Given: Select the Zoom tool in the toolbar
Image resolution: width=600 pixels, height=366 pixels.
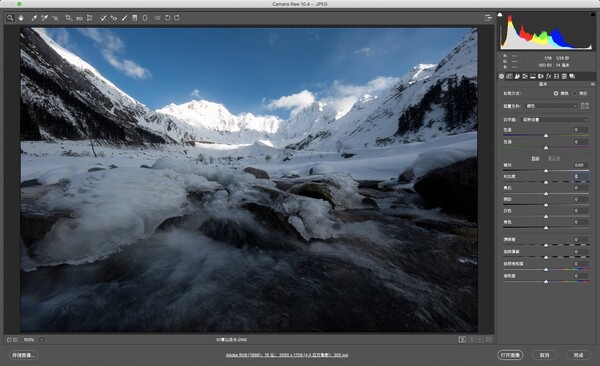Looking at the screenshot, I should click(x=10, y=18).
